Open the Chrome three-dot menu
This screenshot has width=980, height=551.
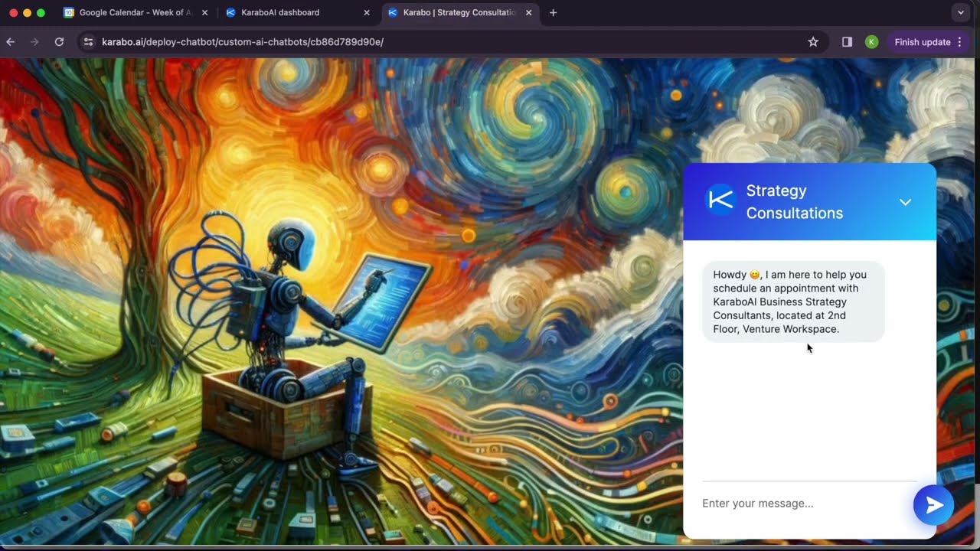point(959,42)
